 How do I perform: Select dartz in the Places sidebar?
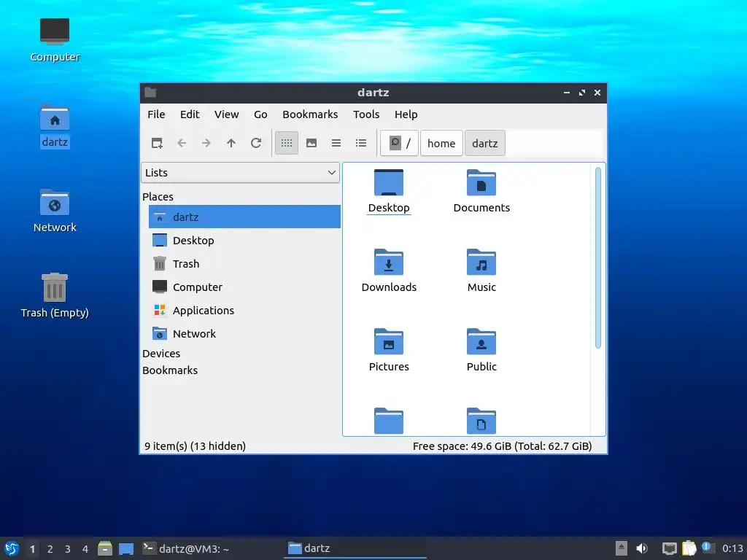[244, 217]
